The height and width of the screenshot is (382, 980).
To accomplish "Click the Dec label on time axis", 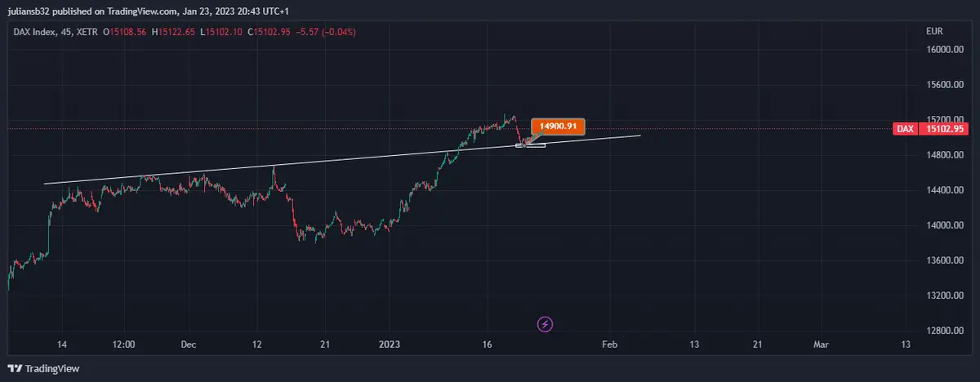I will pyautogui.click(x=189, y=345).
